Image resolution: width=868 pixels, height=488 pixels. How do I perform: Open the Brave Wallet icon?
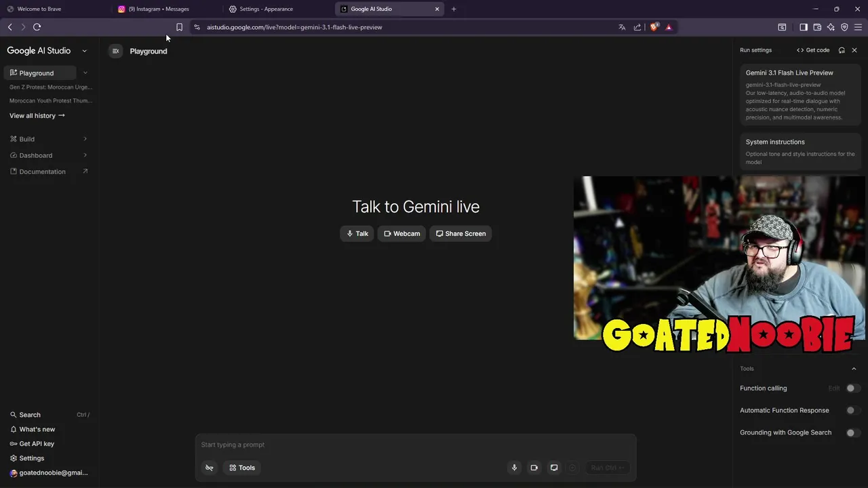[817, 27]
